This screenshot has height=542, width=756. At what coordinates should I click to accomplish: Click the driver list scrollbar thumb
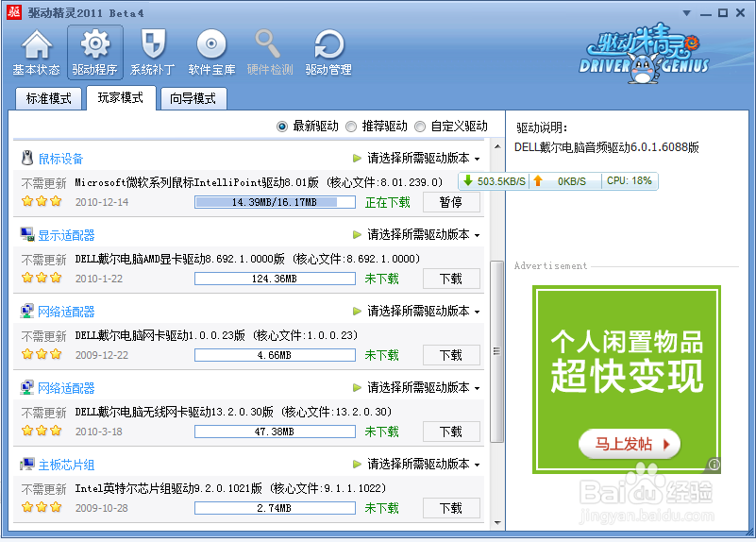[496, 351]
